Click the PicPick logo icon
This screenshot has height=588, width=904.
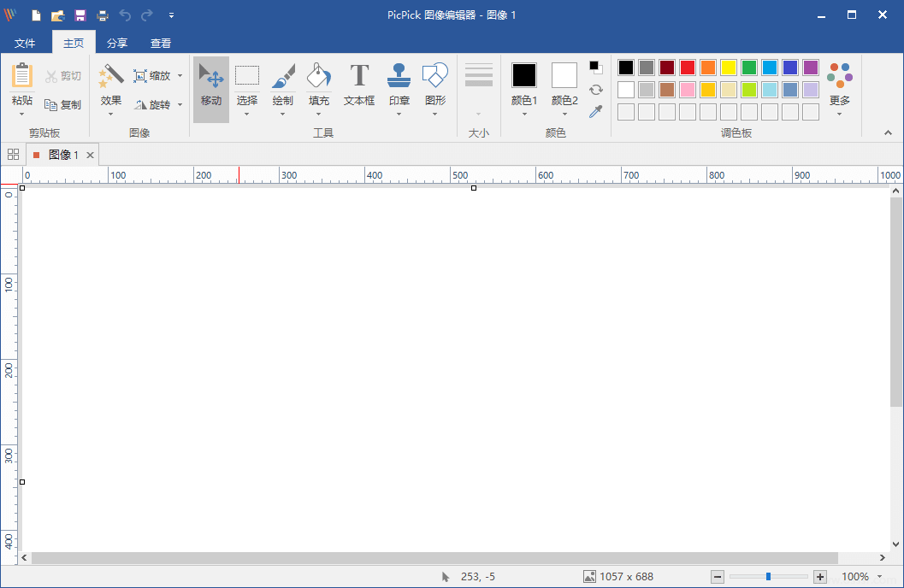click(9, 15)
